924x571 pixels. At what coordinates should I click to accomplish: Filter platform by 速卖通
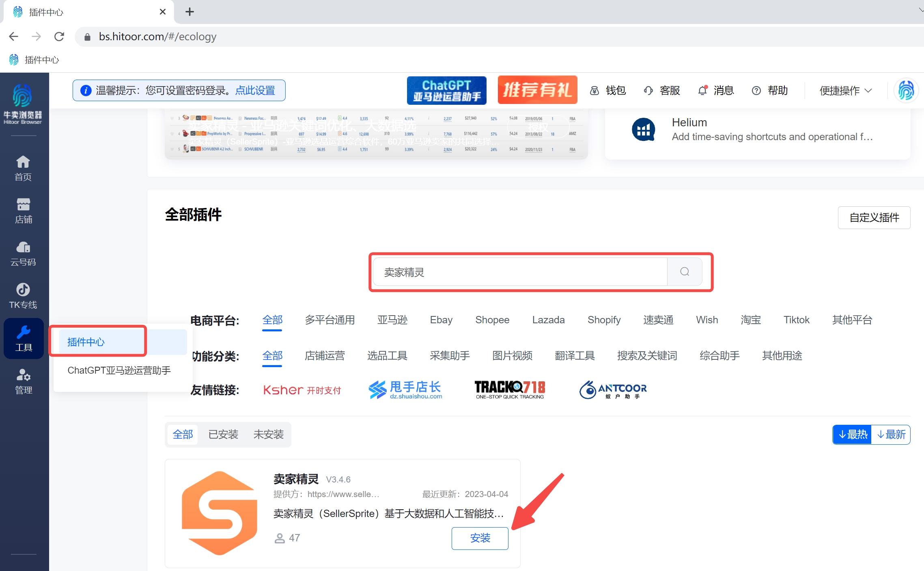pyautogui.click(x=658, y=320)
